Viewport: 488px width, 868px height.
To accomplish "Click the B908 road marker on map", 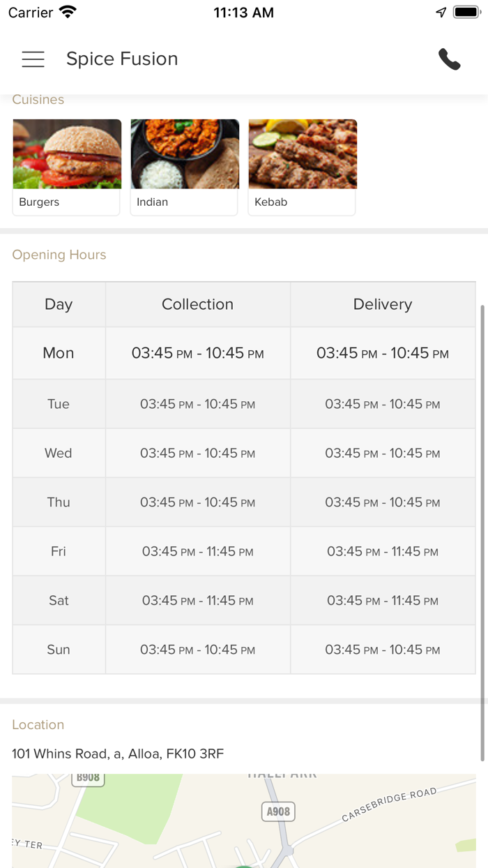I will click(89, 778).
